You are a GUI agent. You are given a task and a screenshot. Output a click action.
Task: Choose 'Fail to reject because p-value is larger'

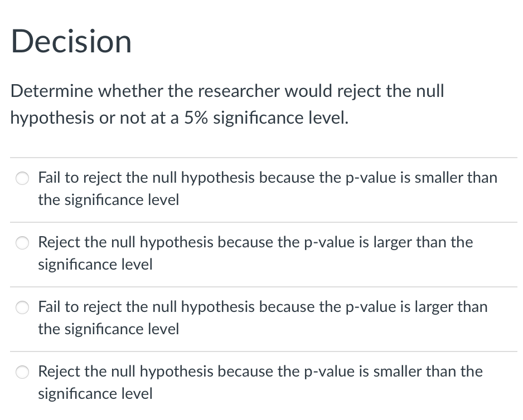tap(22, 307)
